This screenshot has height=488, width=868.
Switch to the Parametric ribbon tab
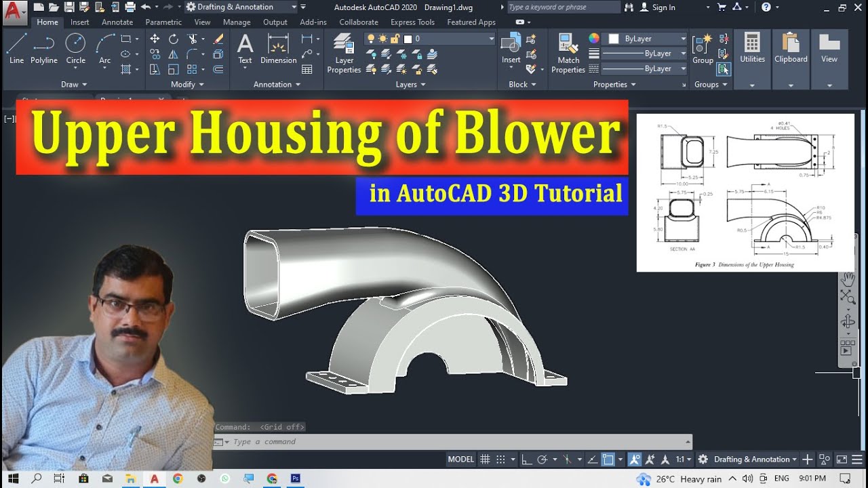(x=163, y=22)
